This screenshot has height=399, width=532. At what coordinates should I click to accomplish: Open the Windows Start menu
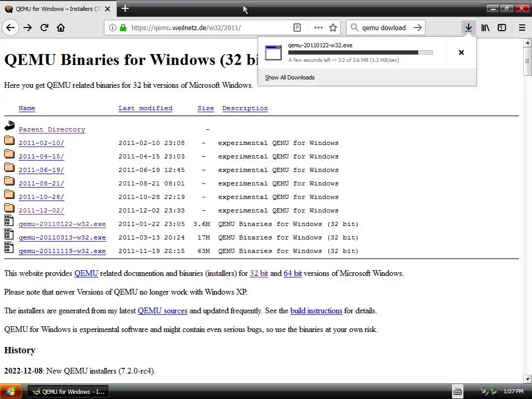coord(11,392)
